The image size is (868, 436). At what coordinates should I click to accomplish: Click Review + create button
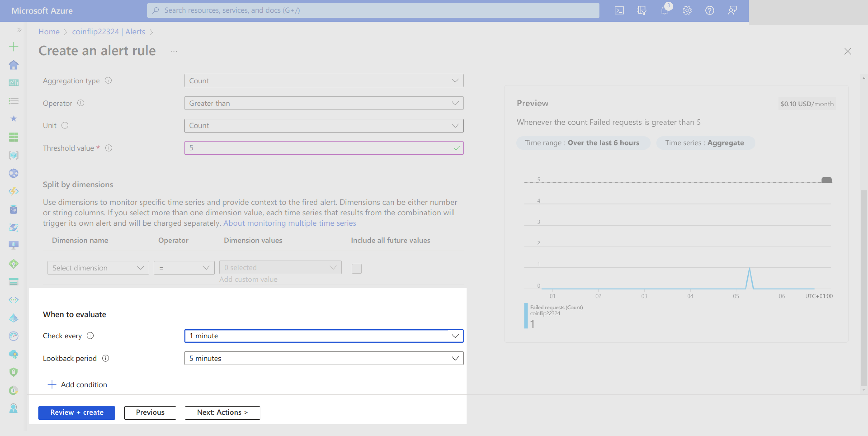[77, 412]
